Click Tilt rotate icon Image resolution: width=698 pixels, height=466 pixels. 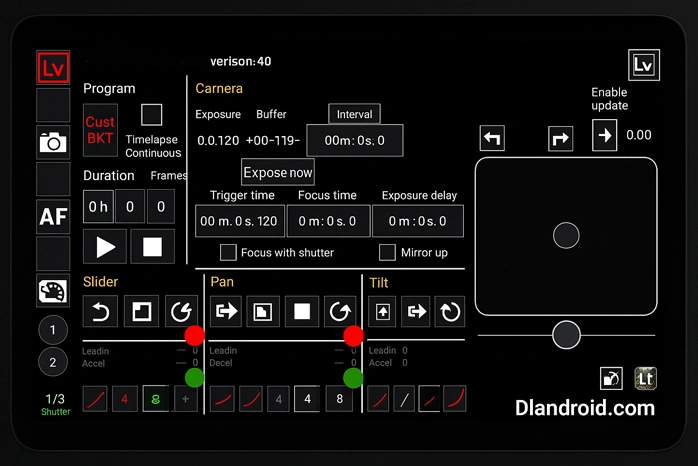(x=450, y=312)
